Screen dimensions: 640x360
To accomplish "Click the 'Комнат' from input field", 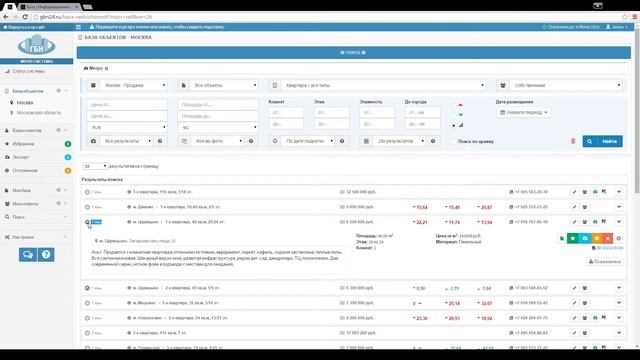I will pyautogui.click(x=286, y=112).
